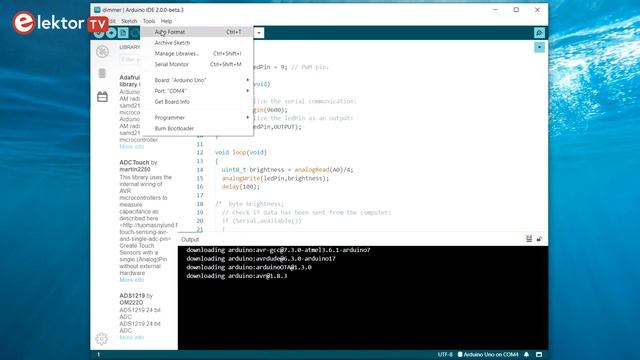
Task: Click the Upload arrow toolbar button
Action: (x=111, y=33)
